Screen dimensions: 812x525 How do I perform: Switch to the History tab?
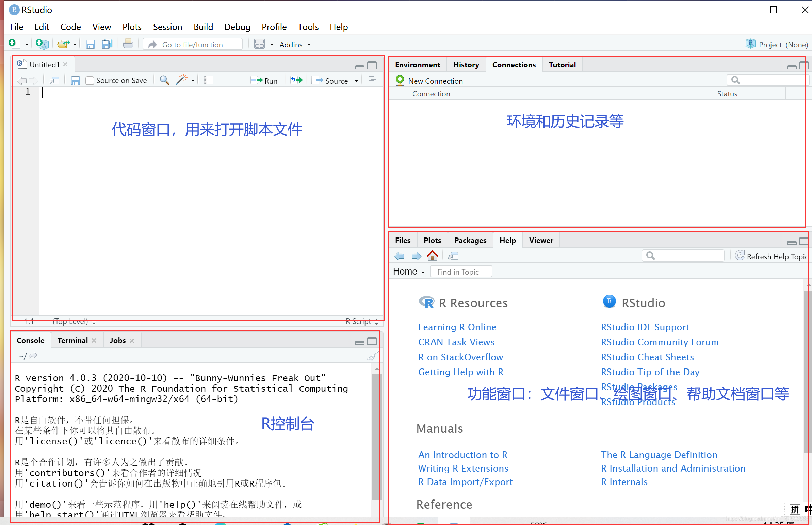click(x=466, y=65)
